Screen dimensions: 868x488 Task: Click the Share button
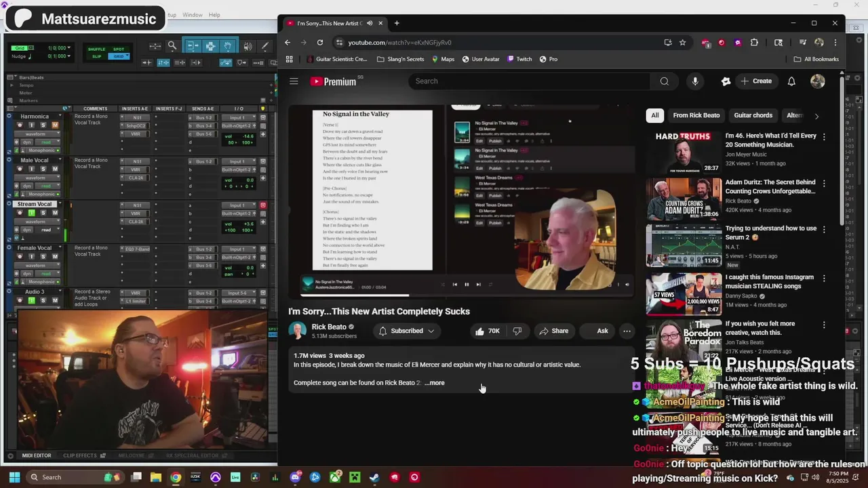click(553, 331)
